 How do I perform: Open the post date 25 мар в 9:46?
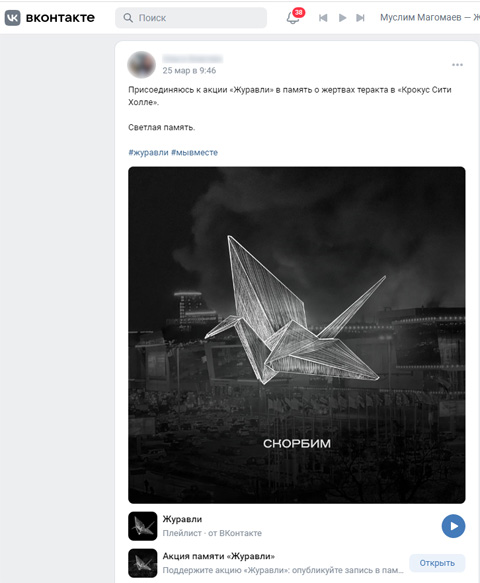click(x=189, y=71)
